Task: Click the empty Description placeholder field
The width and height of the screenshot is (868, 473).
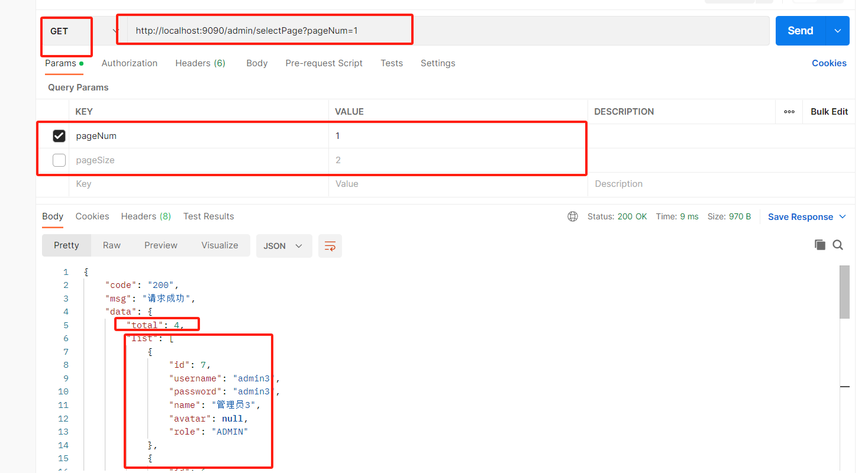Action: [x=722, y=184]
